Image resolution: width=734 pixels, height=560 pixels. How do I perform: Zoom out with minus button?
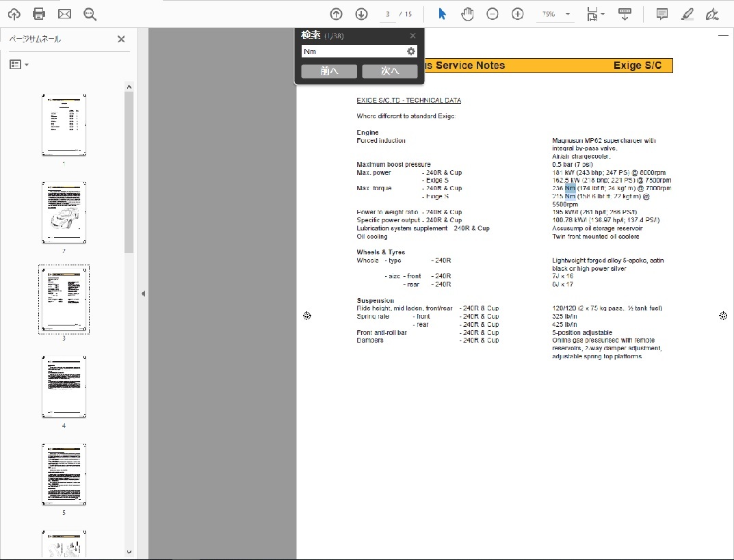point(493,14)
